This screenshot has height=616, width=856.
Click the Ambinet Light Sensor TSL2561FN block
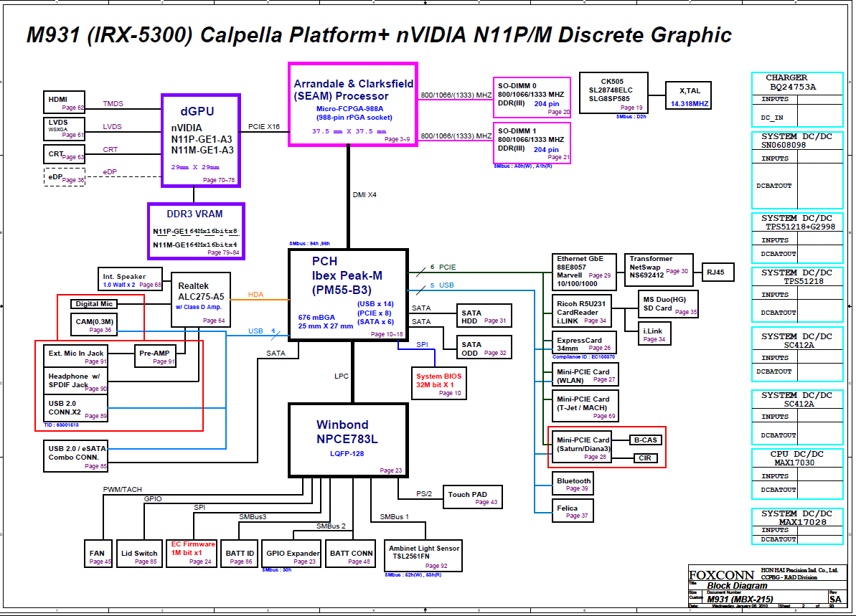(423, 556)
